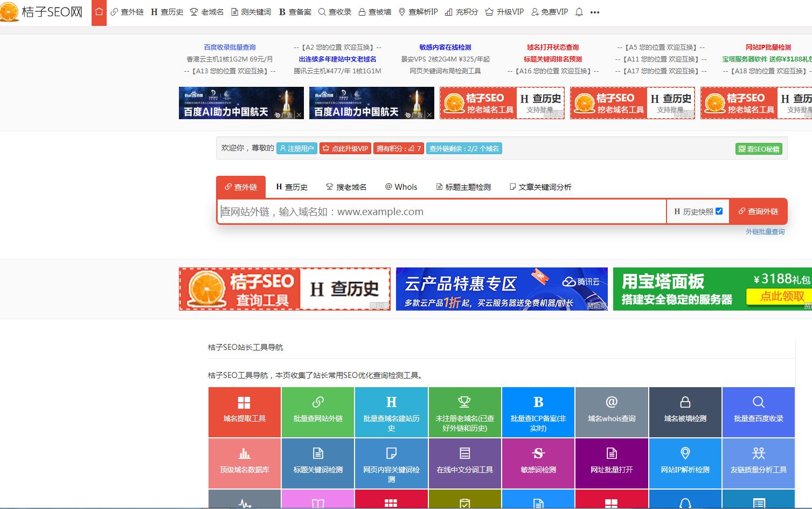Click the 注册用户 badge
Screen dimensions: 812x509
(x=296, y=148)
